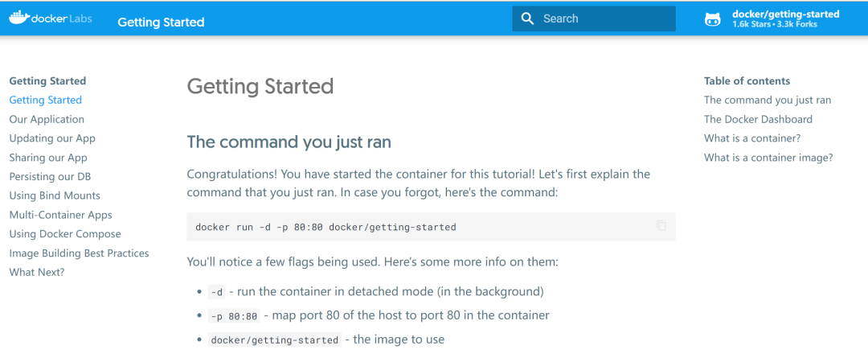This screenshot has width=868, height=354.
Task: Go to Multi-Container Apps
Action: tap(60, 215)
